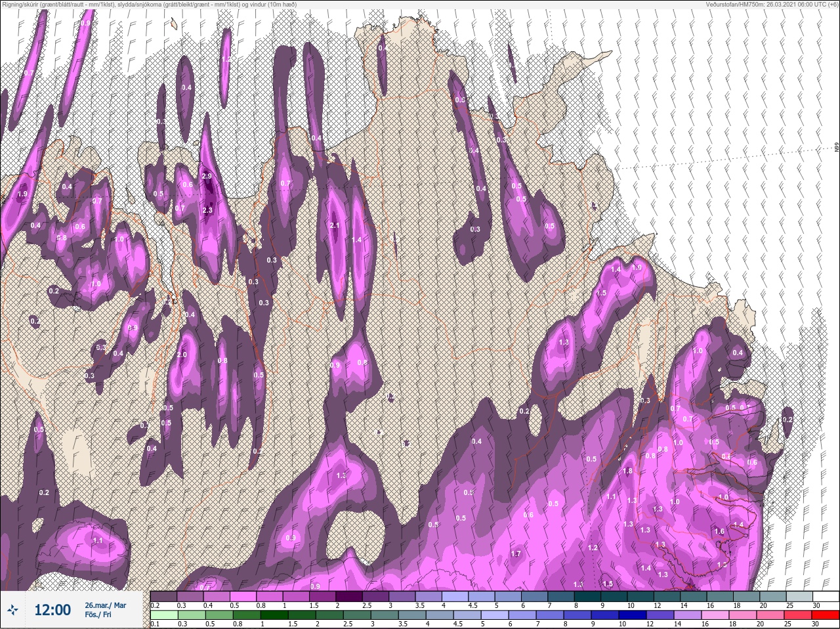Viewport: 840px width, 629px height.
Task: Click the 1.7 precipitation value on the map
Action: pyautogui.click(x=516, y=553)
